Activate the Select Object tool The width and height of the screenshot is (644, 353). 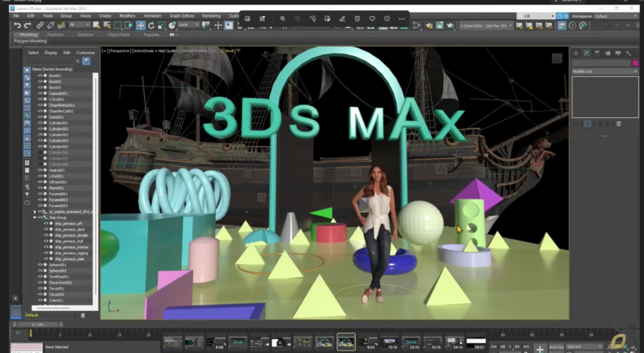96,25
